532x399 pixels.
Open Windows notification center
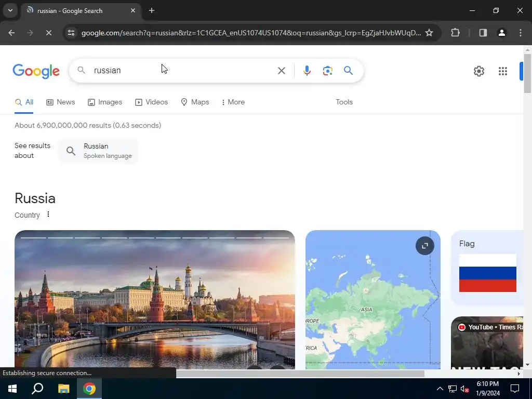515,389
